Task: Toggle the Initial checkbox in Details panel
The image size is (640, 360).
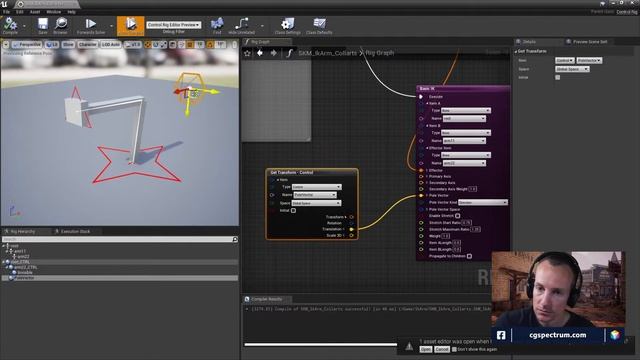Action: pos(558,77)
